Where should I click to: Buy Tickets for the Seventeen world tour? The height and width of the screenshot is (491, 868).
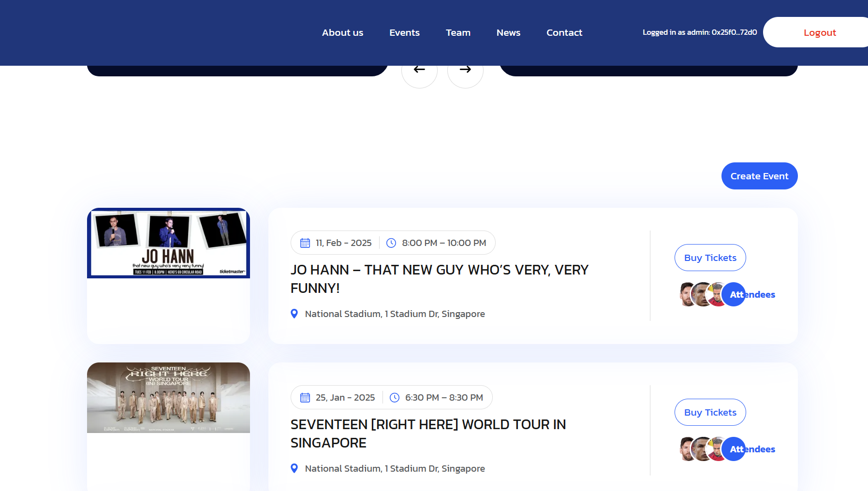tap(710, 412)
